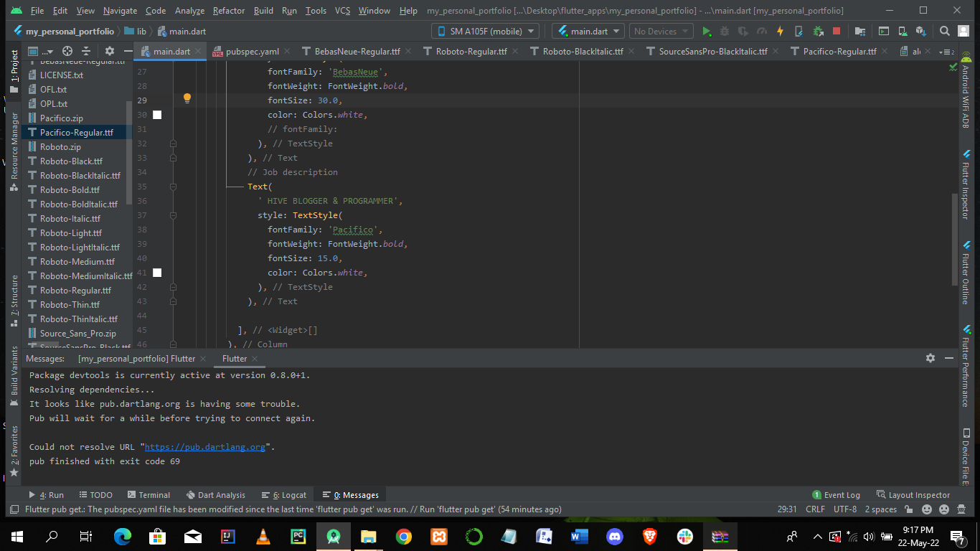Collapse code fold at line 32

point(173,143)
